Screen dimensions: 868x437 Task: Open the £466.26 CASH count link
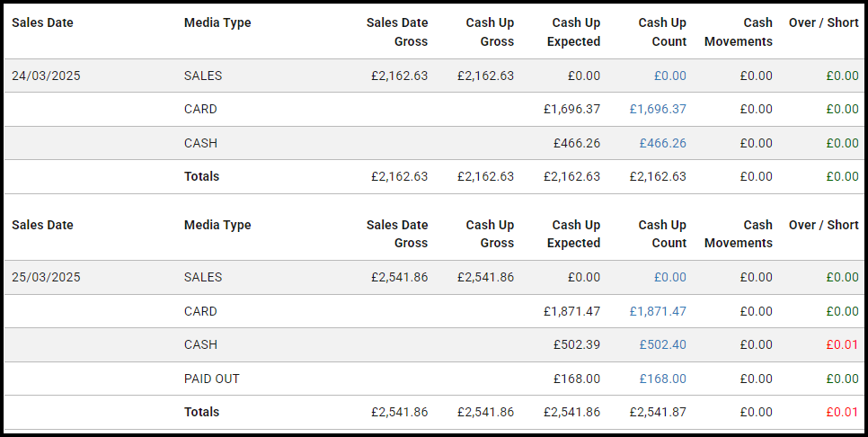pyautogui.click(x=662, y=143)
